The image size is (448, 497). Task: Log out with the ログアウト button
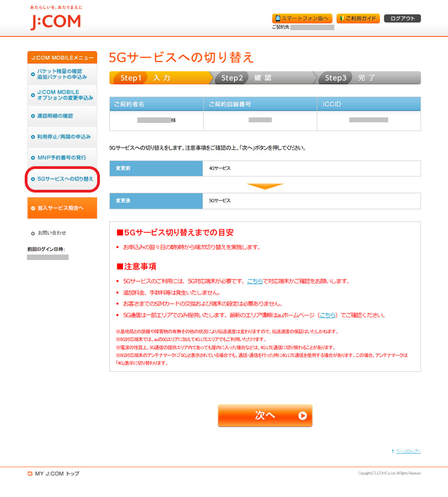[x=402, y=19]
